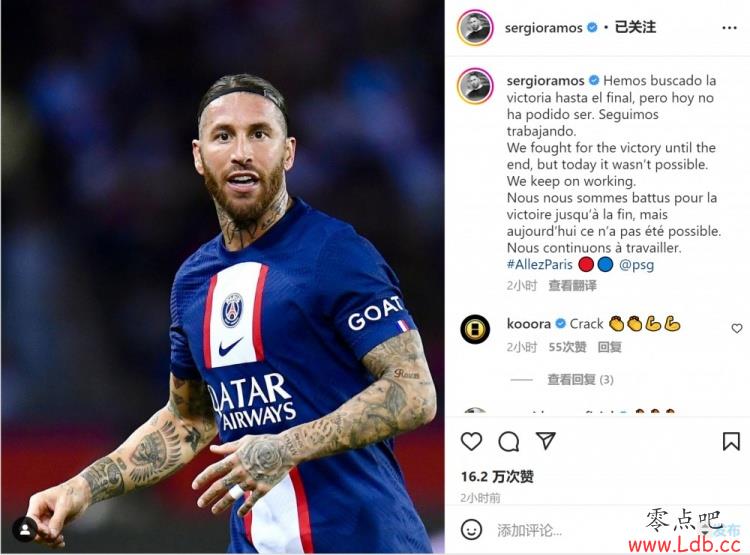Viewport: 750px width, 555px height.
Task: Reply to kooora's comment with 回复
Action: click(x=609, y=347)
